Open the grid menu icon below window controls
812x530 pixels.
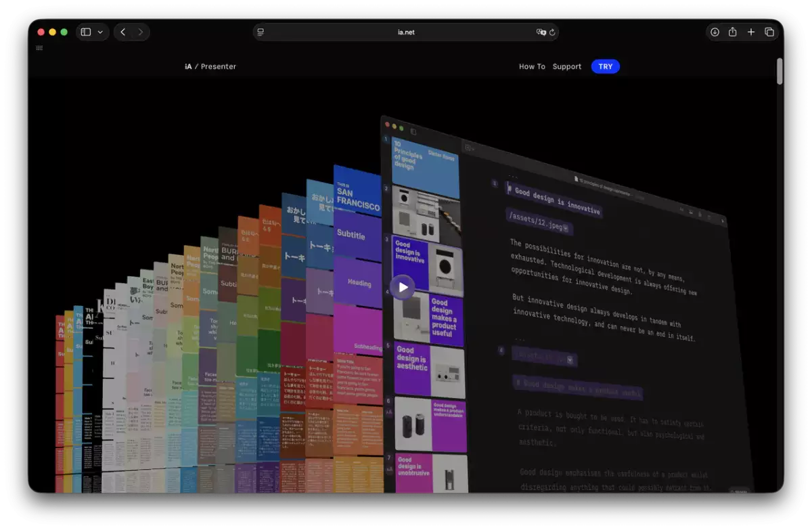click(39, 48)
